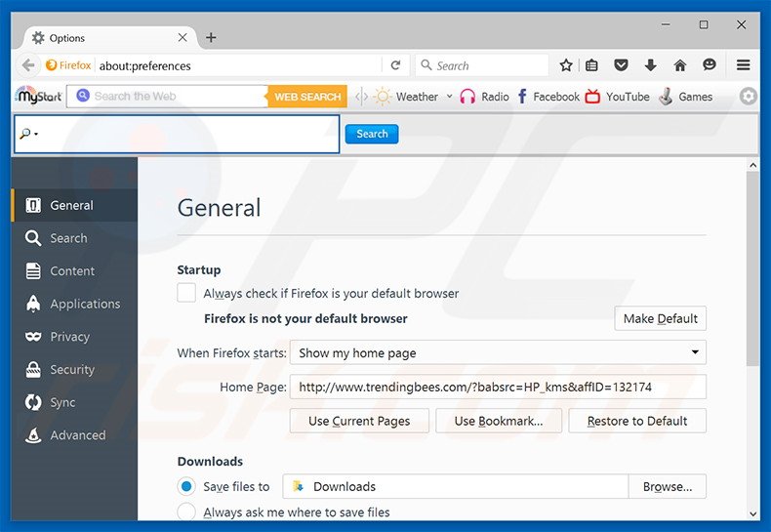Open the Advanced preferences section
771x532 pixels.
click(74, 435)
